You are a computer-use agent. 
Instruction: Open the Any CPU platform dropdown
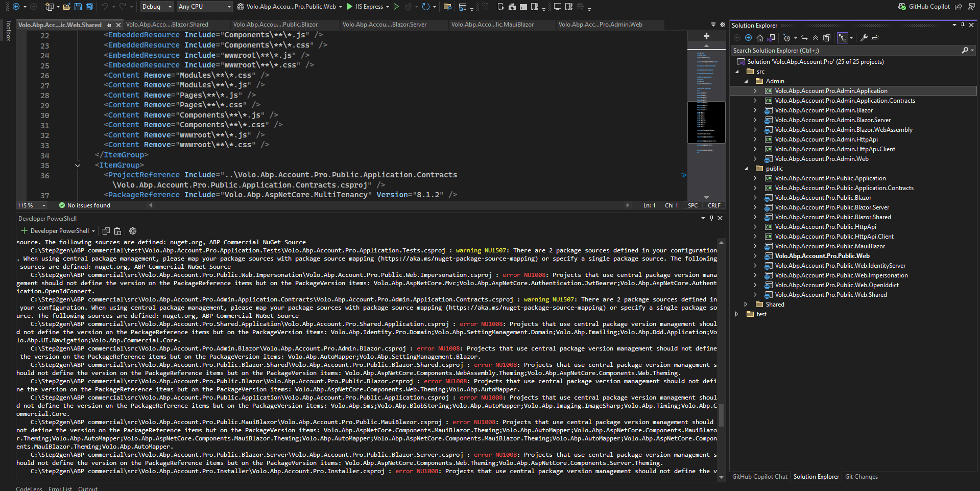pyautogui.click(x=204, y=7)
